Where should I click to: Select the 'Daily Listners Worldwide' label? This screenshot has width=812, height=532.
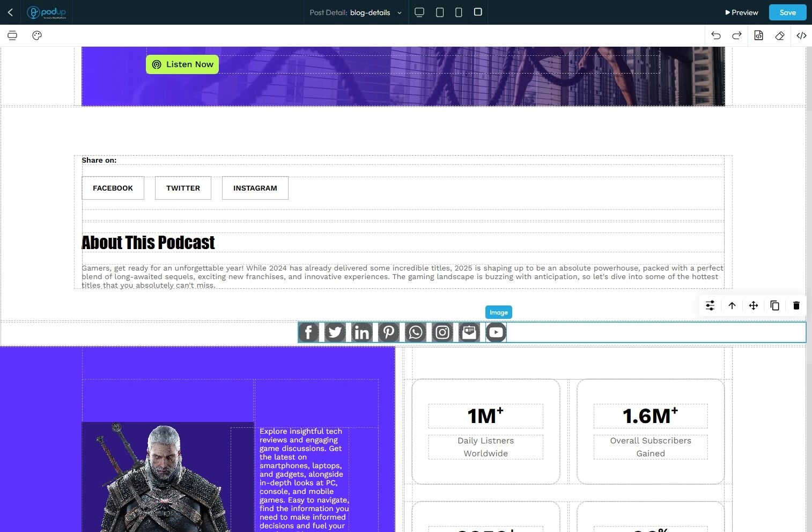click(486, 447)
